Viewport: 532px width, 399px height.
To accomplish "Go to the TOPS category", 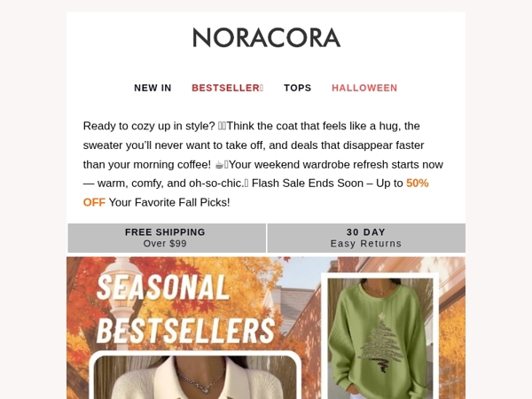I will click(298, 88).
